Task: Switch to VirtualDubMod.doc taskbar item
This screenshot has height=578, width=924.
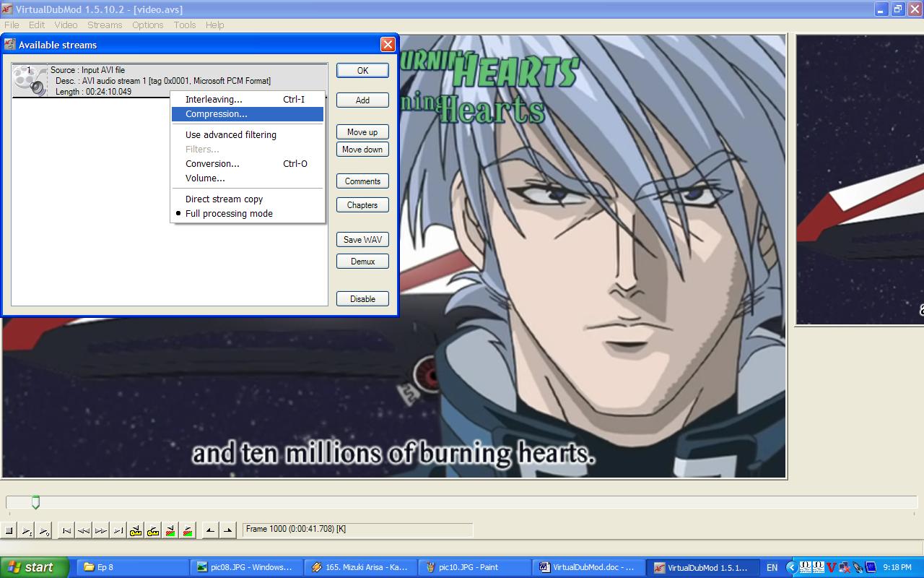Action: coord(590,567)
